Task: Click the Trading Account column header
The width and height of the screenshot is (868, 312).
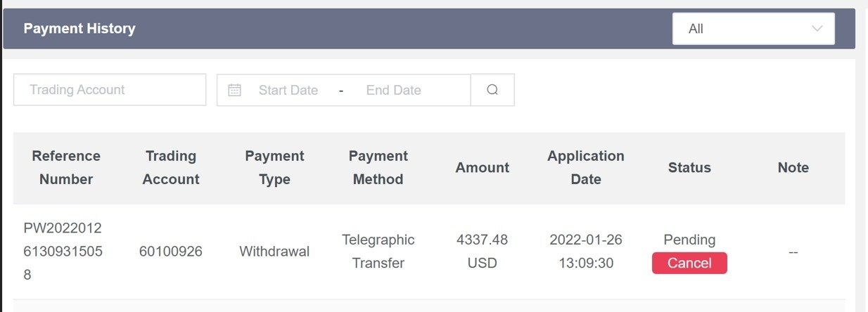Action: (x=171, y=167)
